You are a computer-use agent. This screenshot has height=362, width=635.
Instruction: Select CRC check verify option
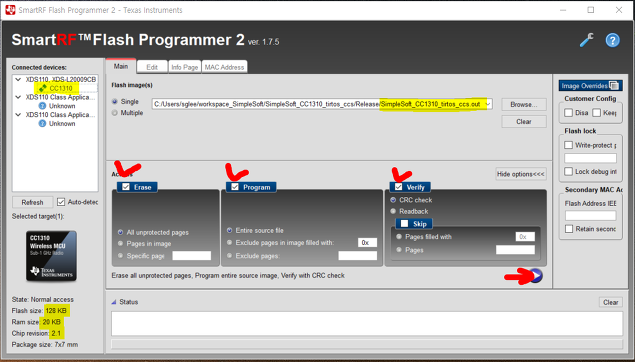[393, 200]
